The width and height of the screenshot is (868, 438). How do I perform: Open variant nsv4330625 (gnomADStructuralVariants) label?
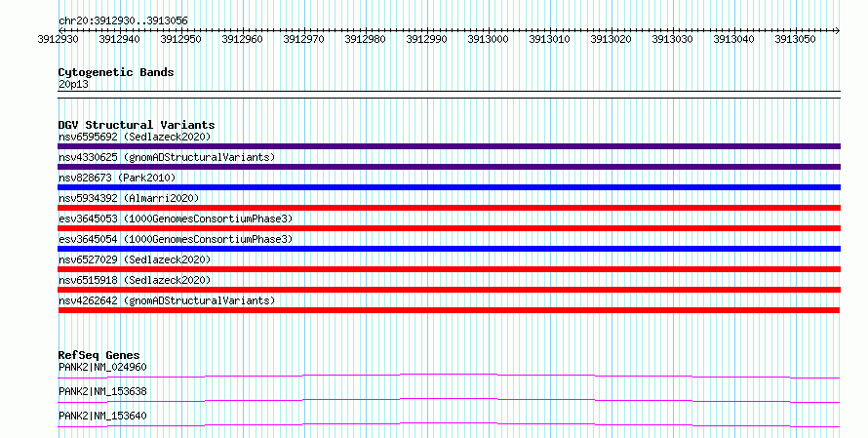pyautogui.click(x=167, y=157)
